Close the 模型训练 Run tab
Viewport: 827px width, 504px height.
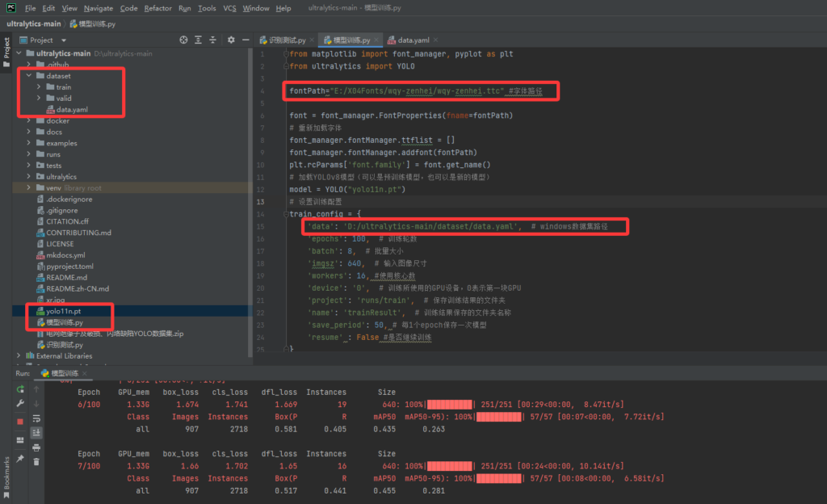pyautogui.click(x=84, y=373)
